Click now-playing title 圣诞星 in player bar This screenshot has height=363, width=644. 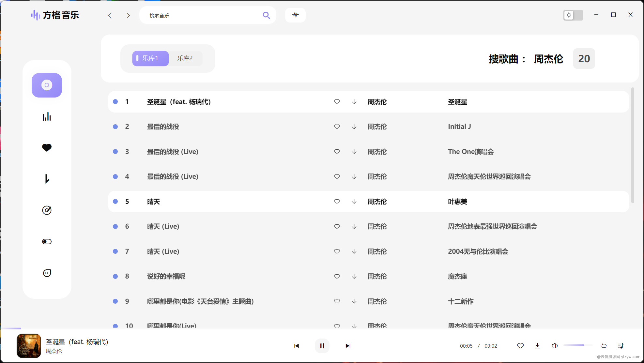[77, 342]
